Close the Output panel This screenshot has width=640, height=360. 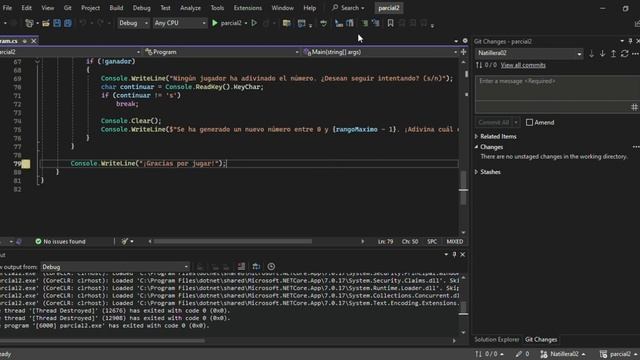(462, 254)
